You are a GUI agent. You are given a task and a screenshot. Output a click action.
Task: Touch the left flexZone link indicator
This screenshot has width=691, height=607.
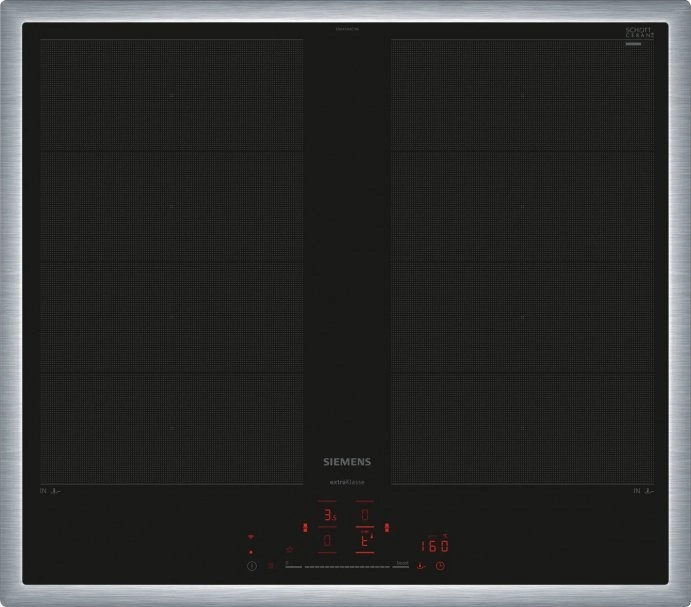[x=305, y=528]
